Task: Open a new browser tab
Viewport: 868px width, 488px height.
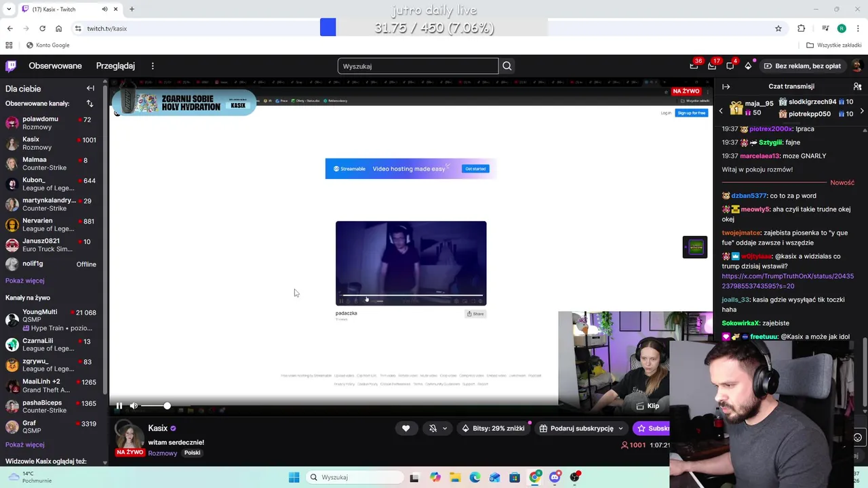Action: (132, 9)
